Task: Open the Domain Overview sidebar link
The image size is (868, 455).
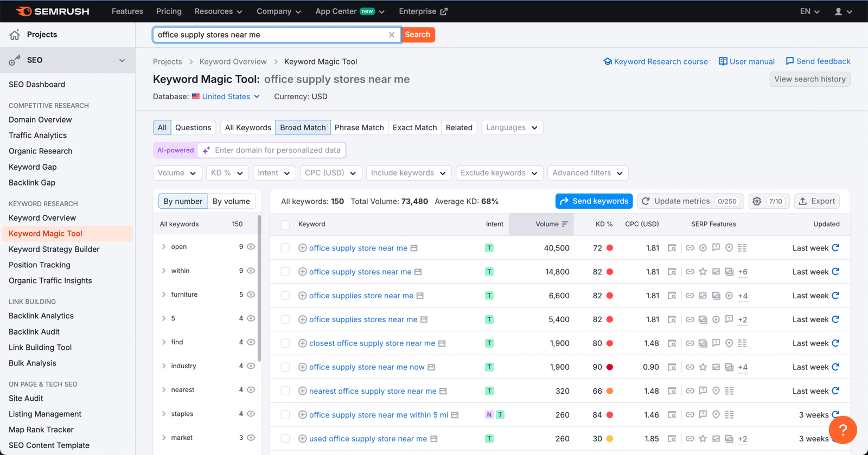Action: pyautogui.click(x=40, y=120)
